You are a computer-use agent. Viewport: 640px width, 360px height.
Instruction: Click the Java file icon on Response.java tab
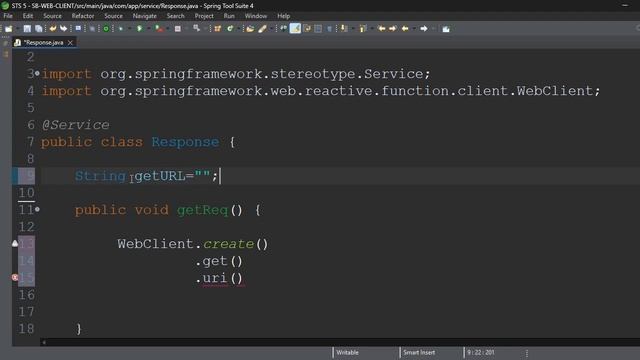point(18,42)
